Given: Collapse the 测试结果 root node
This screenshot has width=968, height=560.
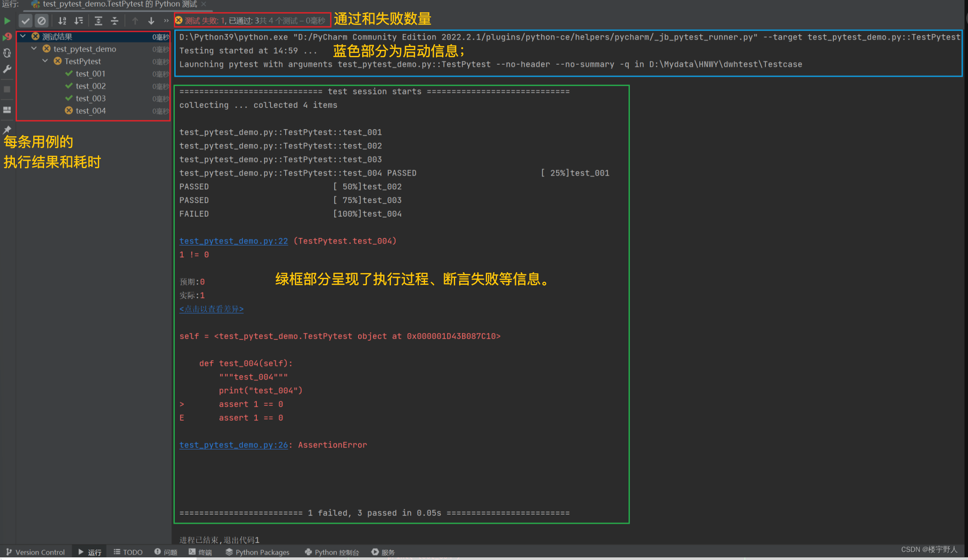Looking at the screenshot, I should (23, 36).
